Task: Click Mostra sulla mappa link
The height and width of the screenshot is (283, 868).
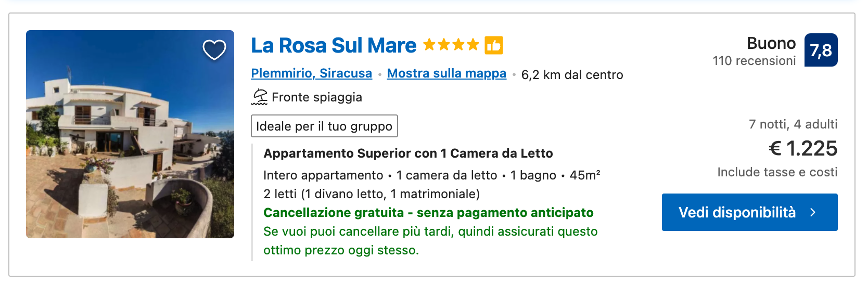Action: click(x=446, y=73)
